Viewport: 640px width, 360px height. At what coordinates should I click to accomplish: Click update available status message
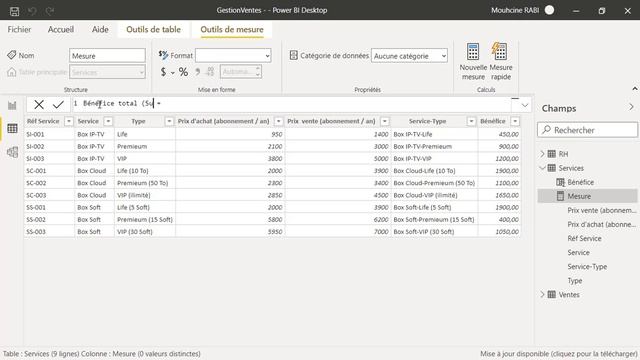[558, 354]
